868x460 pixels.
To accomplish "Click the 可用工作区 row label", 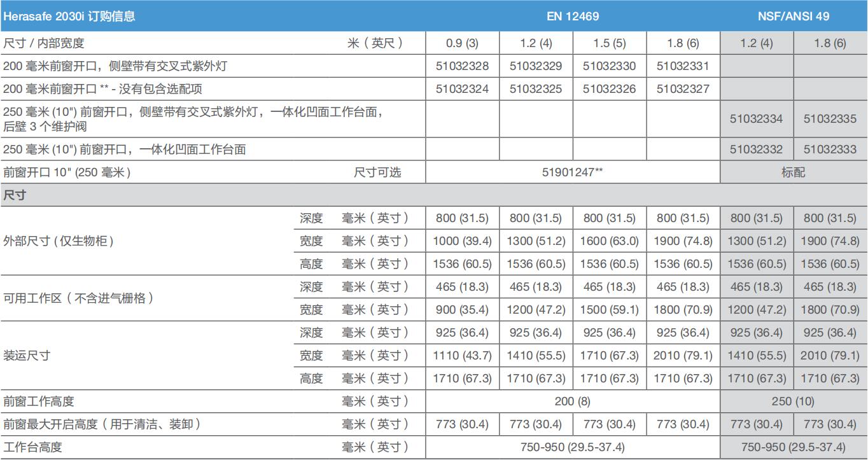I will [x=78, y=298].
